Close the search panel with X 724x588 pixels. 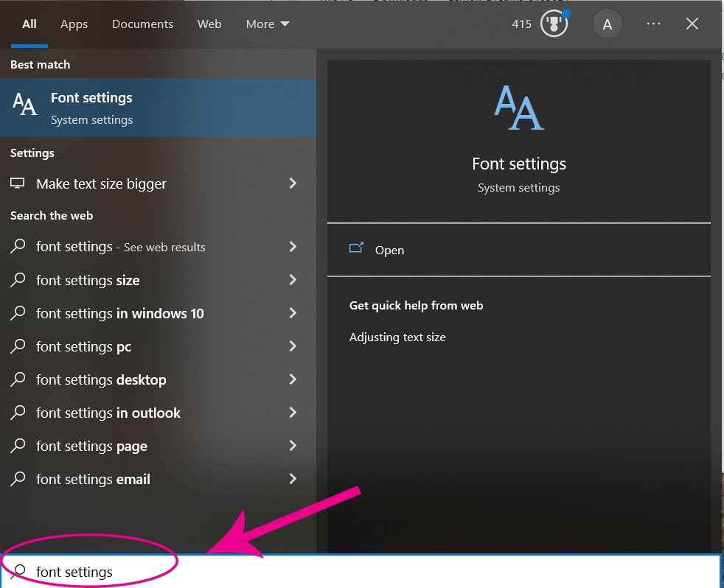[x=692, y=24]
